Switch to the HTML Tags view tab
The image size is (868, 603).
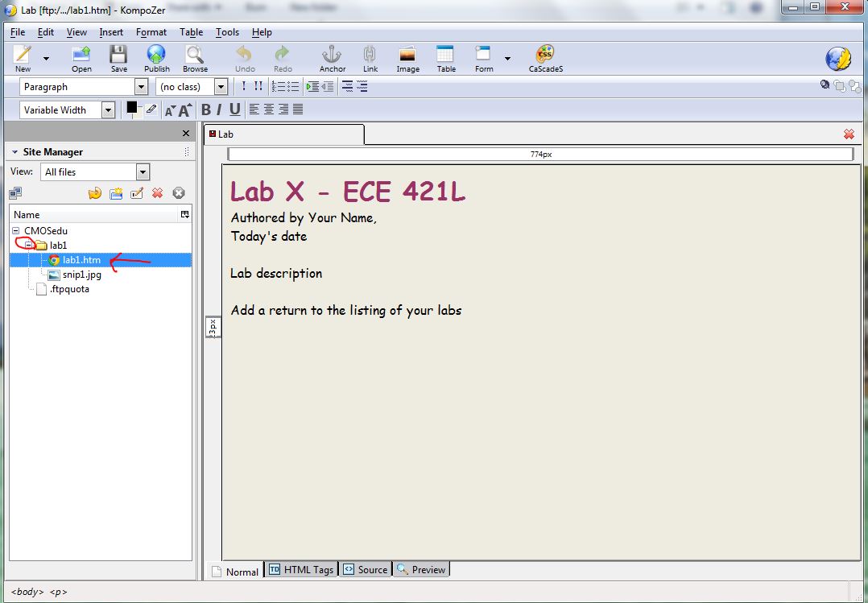point(302,569)
